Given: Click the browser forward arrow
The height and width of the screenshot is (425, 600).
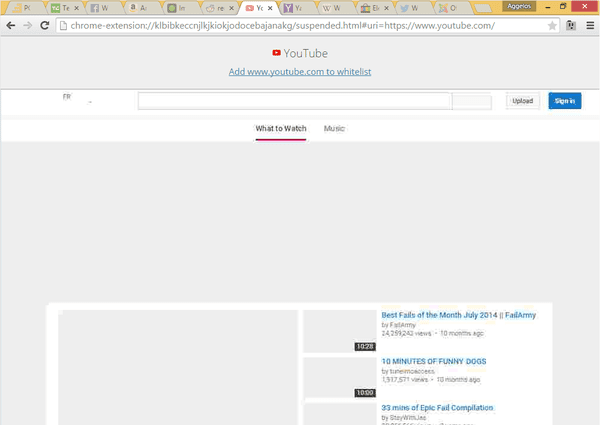Looking at the screenshot, I should pos(28,26).
